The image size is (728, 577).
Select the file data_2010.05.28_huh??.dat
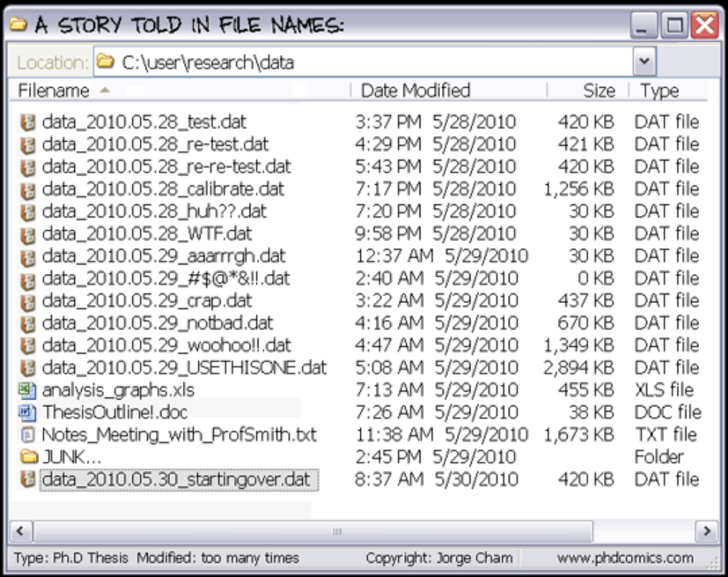(155, 212)
